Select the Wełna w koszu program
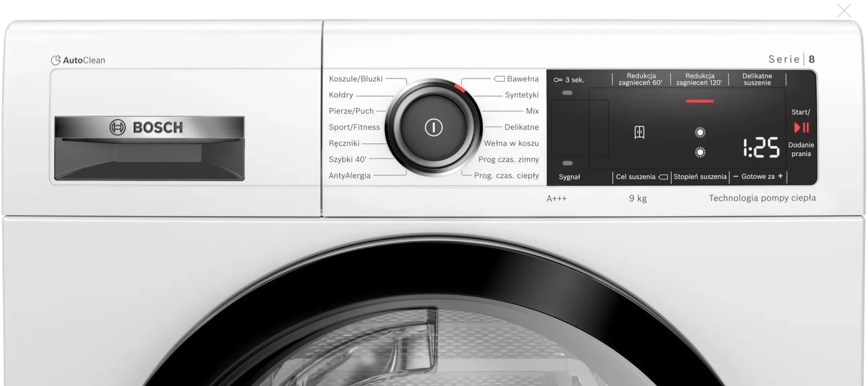The image size is (868, 386). coord(511,143)
